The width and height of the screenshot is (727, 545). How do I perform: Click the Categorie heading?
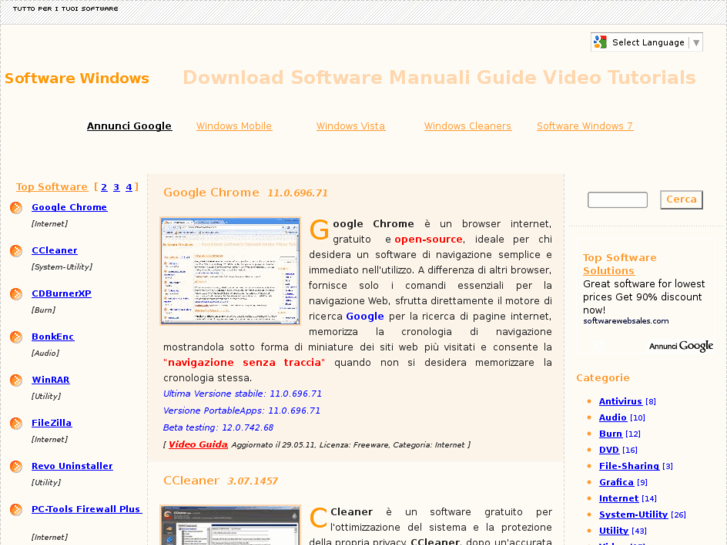603,378
